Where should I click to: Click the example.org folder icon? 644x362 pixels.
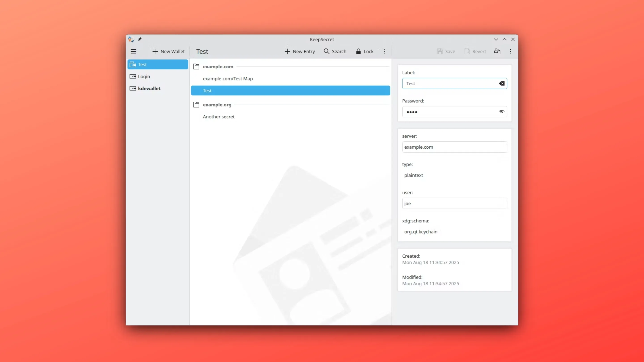pyautogui.click(x=196, y=105)
